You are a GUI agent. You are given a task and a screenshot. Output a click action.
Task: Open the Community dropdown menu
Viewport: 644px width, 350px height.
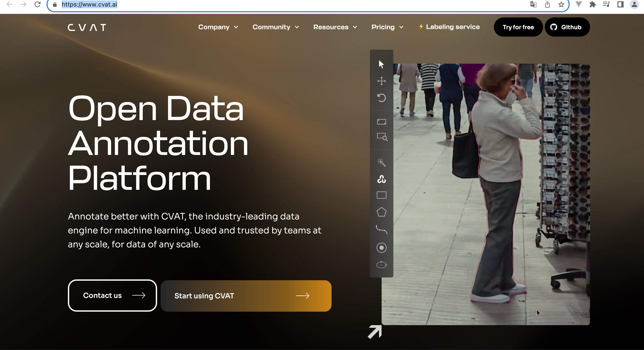point(275,27)
